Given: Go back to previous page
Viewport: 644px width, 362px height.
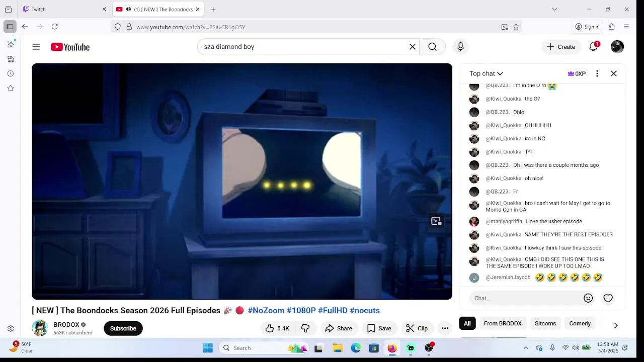Looking at the screenshot, I should [25, 27].
